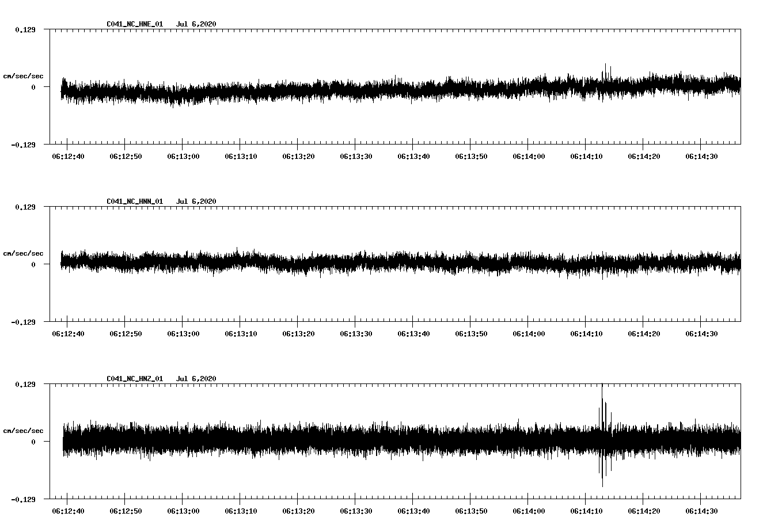Select the cm/sec/sec unit label of the HNZ plot
The image size is (782, 532).
(x=23, y=431)
